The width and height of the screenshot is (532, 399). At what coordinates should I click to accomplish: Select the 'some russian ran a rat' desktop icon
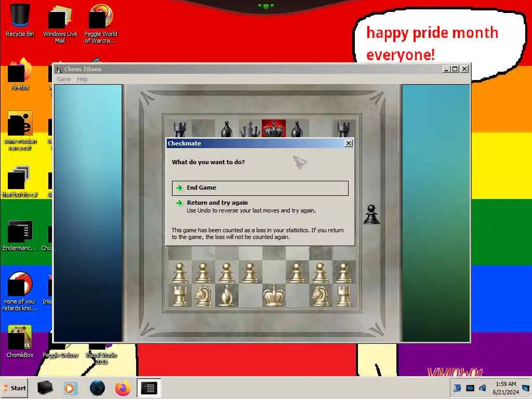[20, 131]
